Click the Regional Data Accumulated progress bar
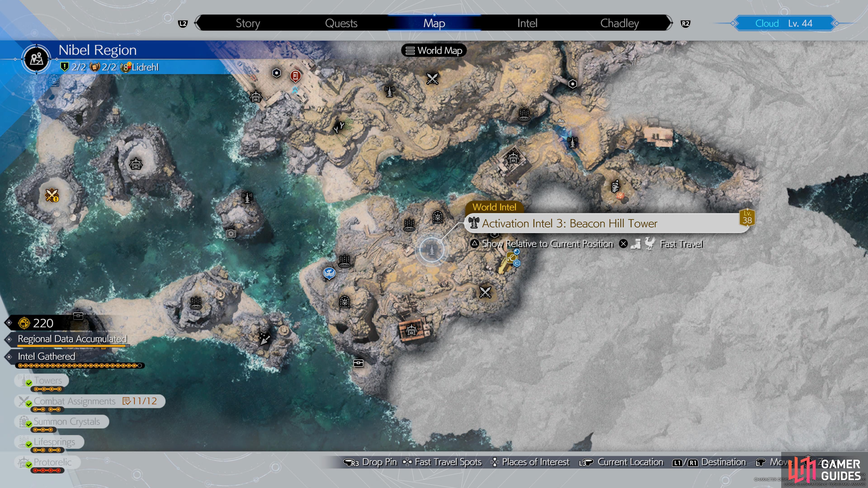 point(73,346)
